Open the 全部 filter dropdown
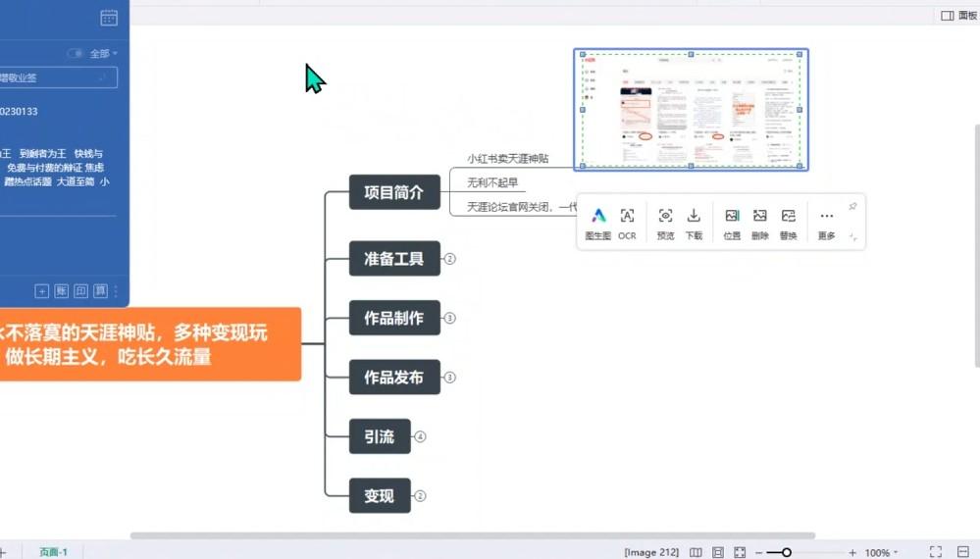The height and width of the screenshot is (559, 980). coord(104,53)
